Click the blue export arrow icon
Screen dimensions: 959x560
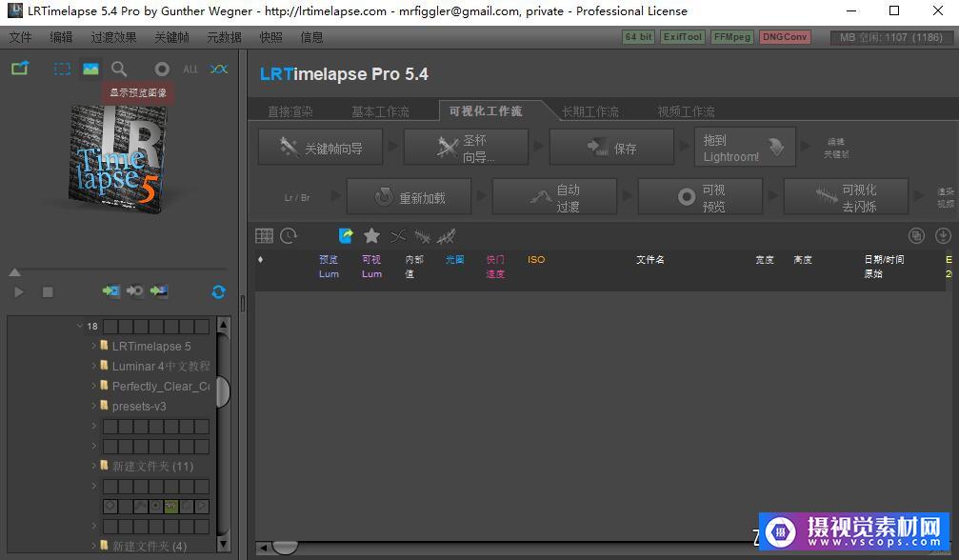[346, 236]
